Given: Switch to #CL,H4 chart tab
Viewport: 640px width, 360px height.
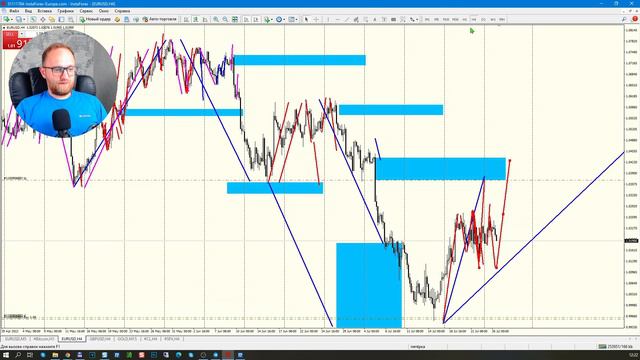Looking at the screenshot, I should [151, 339].
